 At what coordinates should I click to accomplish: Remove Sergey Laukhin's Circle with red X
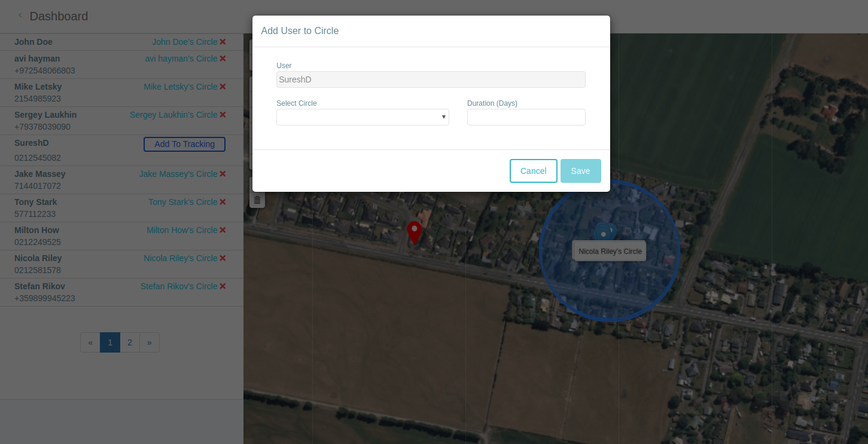[223, 115]
